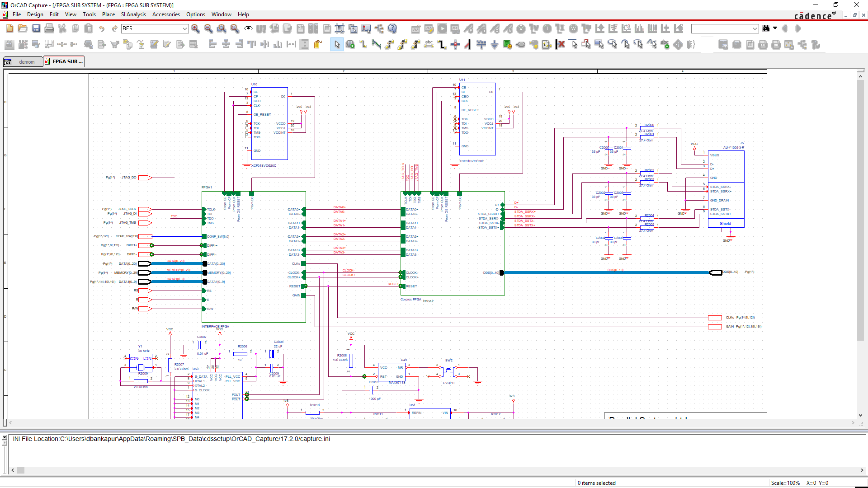The width and height of the screenshot is (868, 488).
Task: Click the Zoom In magnifier icon
Action: (195, 28)
